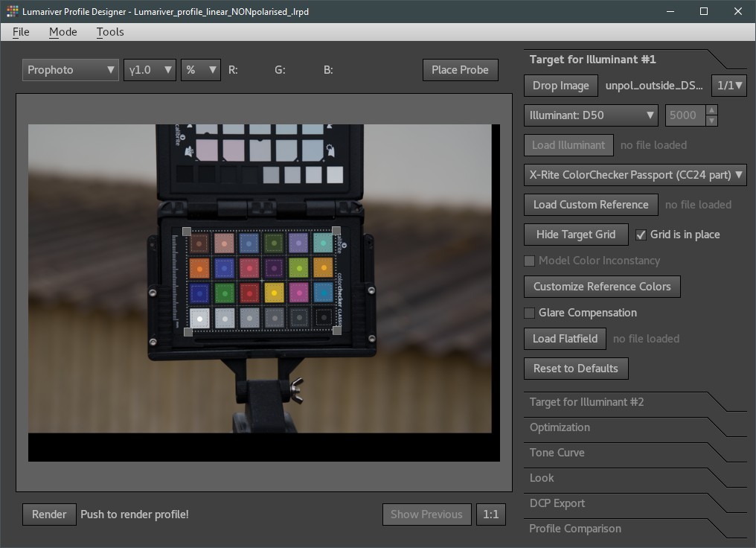Click the Lumariver app icon in title bar

(12, 11)
